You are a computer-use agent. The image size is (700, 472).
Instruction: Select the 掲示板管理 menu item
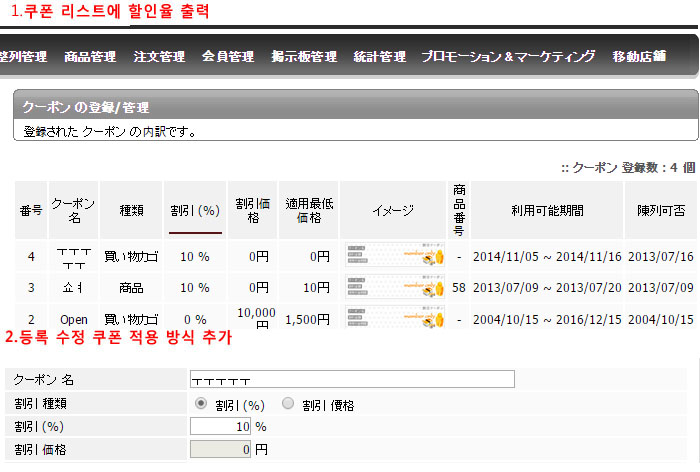(x=303, y=57)
